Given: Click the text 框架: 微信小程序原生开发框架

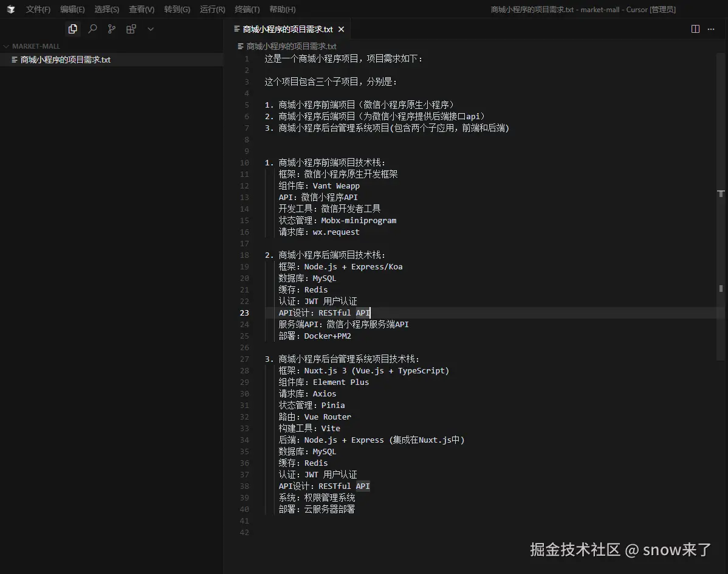Looking at the screenshot, I should point(338,174).
